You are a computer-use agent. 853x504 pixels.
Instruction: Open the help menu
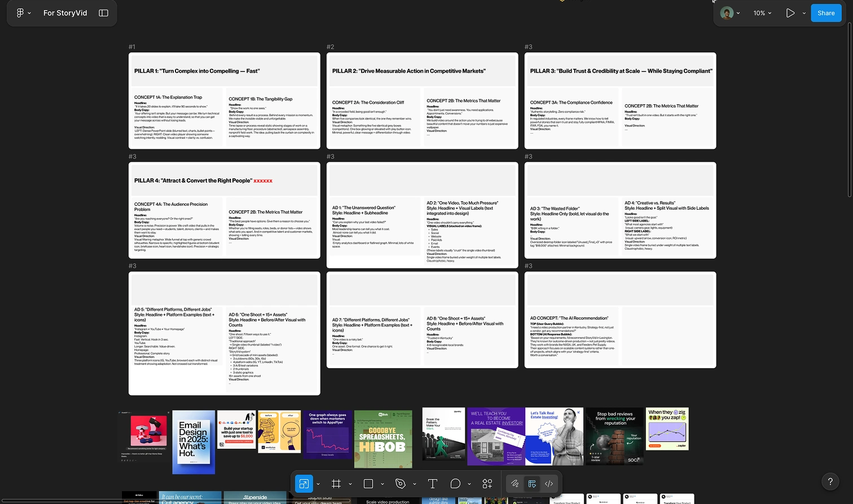pyautogui.click(x=830, y=481)
